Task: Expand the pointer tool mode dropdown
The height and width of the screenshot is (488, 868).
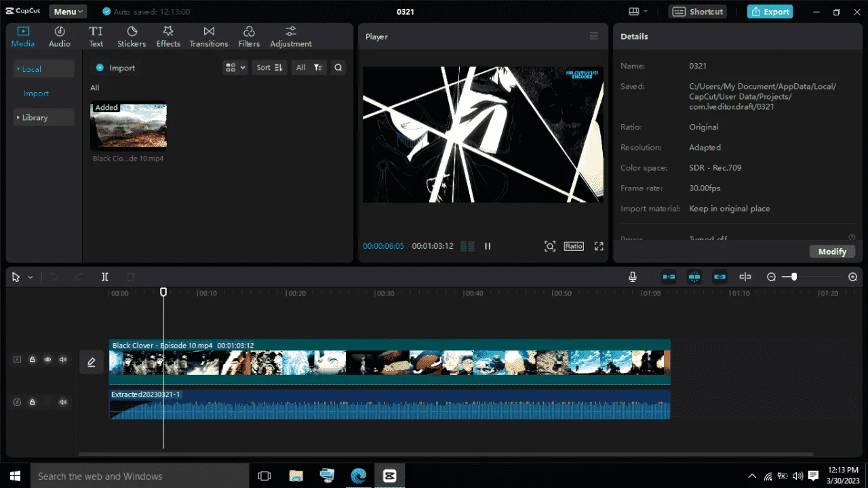Action: (31, 277)
